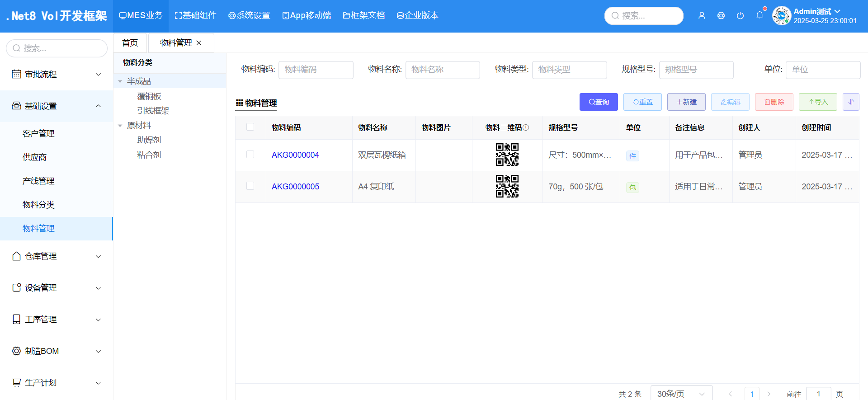Open the MES业务 top menu
The height and width of the screenshot is (400, 868).
point(141,16)
